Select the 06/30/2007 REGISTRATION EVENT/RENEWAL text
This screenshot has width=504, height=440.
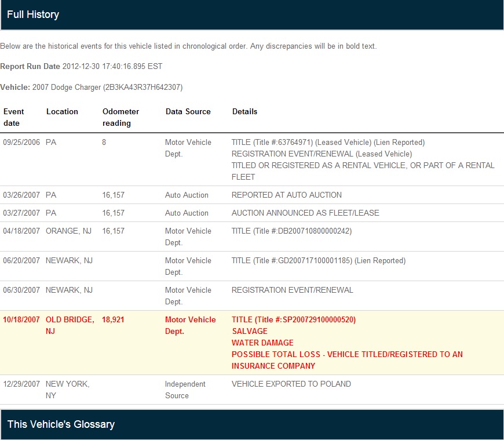[292, 290]
